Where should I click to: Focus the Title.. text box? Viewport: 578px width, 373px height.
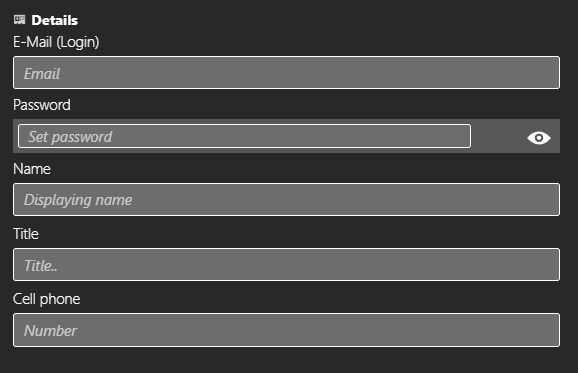pyautogui.click(x=286, y=265)
